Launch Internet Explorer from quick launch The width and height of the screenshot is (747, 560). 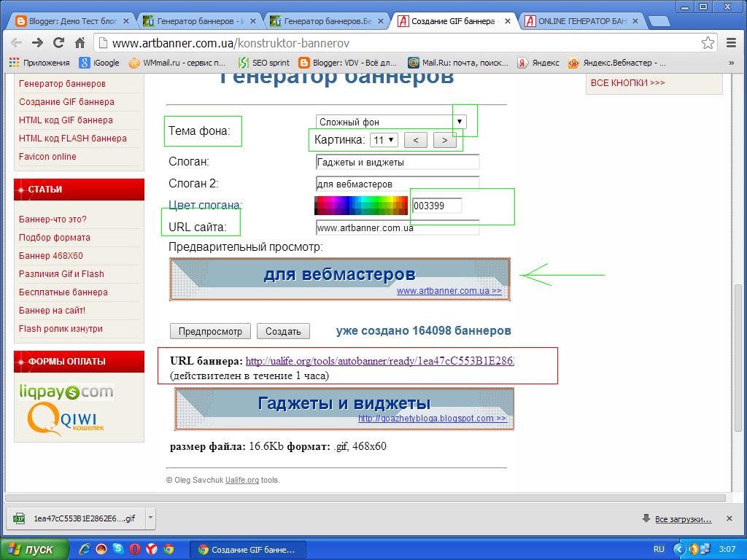[85, 549]
